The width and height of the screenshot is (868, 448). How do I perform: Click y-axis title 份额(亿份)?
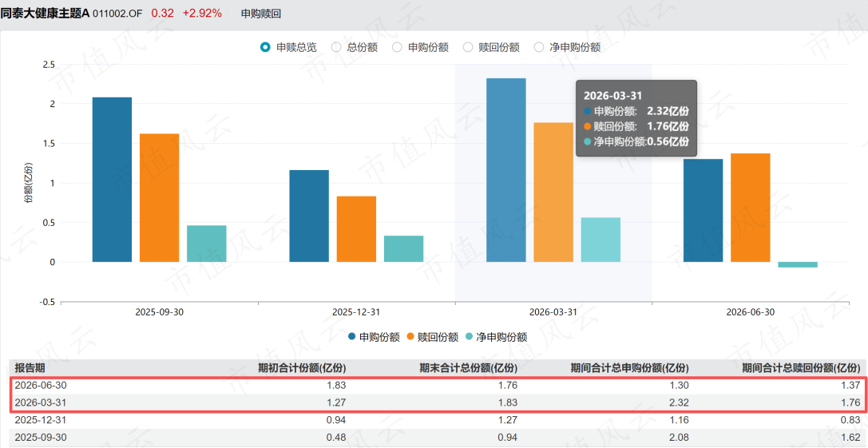(28, 183)
